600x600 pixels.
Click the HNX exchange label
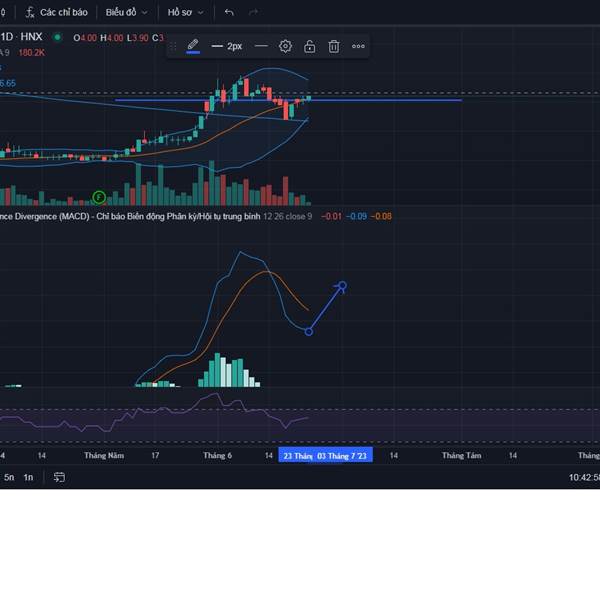point(31,37)
